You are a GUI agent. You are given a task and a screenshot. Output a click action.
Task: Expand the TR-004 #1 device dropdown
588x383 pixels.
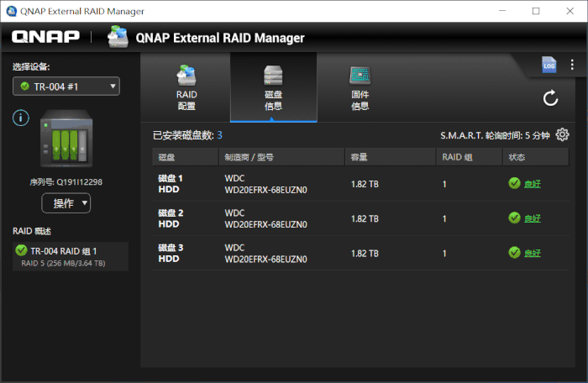pos(66,87)
